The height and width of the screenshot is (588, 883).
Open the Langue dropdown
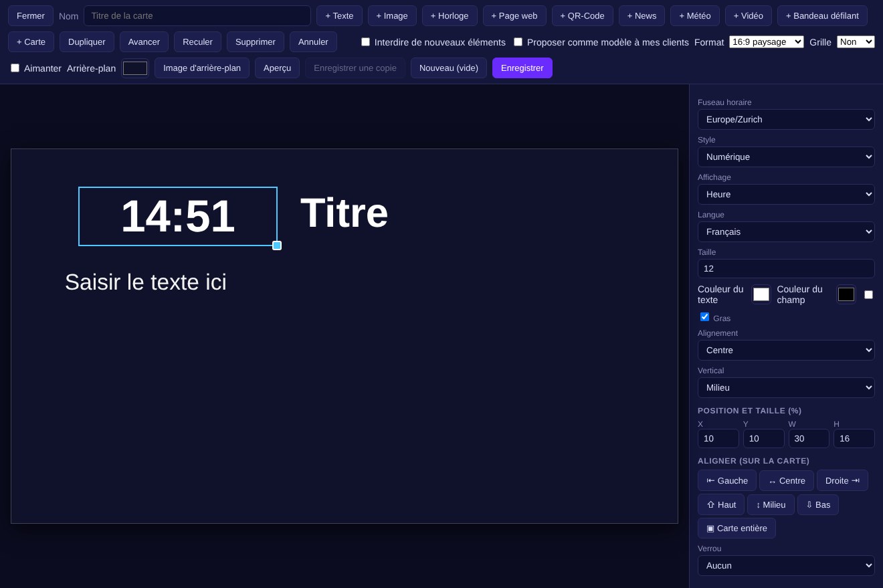point(786,231)
